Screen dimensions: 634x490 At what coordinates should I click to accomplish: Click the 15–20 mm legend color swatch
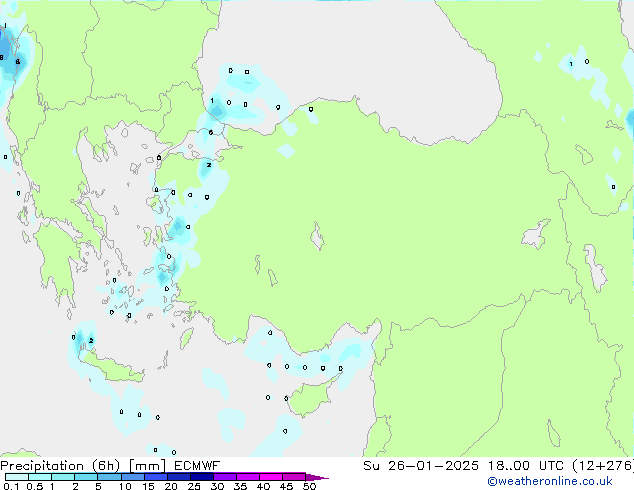point(155,477)
